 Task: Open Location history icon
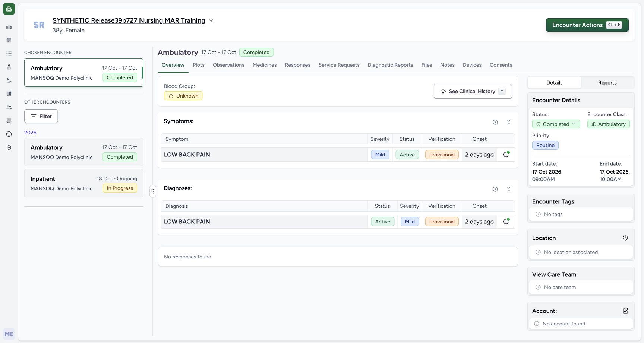coord(625,238)
